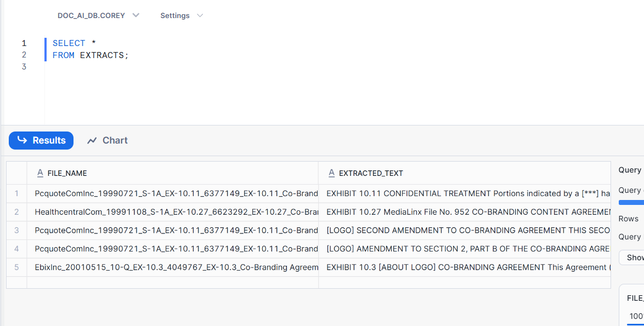This screenshot has width=644, height=326.
Task: Click the HealthcentralCom row in results
Action: pyautogui.click(x=176, y=211)
